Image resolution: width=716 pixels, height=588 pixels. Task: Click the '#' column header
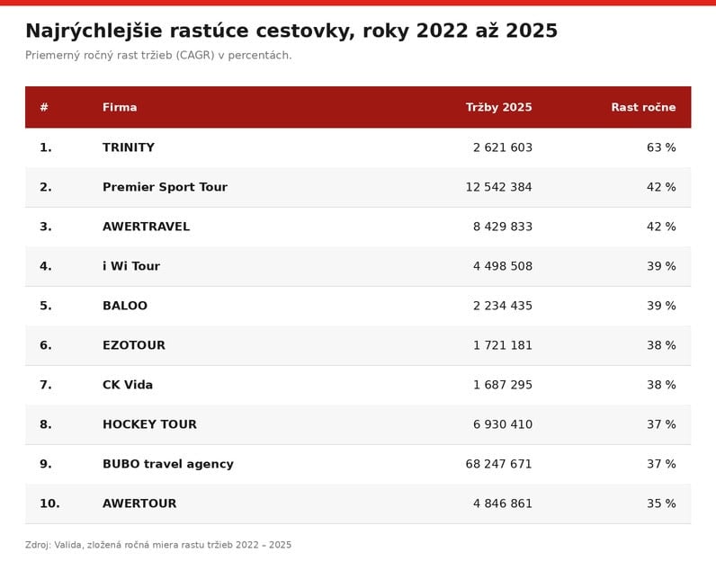pos(44,107)
